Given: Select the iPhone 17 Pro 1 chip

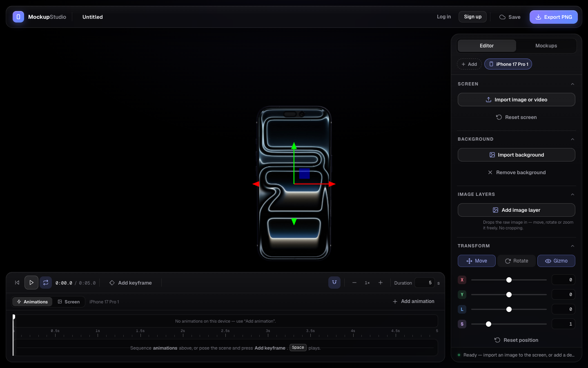Looking at the screenshot, I should tap(508, 64).
